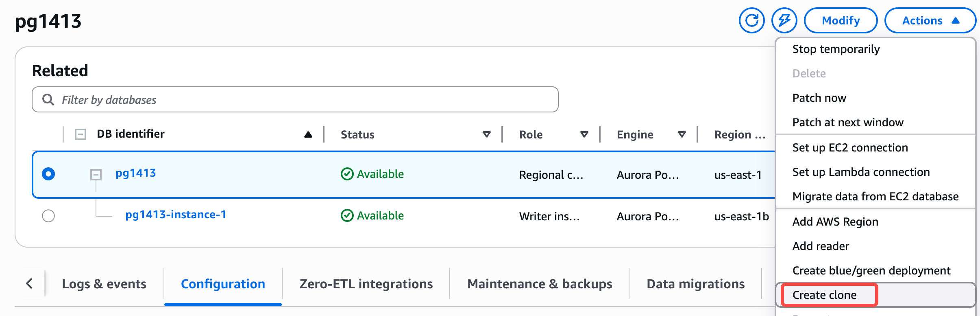Switch to the Logs & events tab
The width and height of the screenshot is (980, 316).
point(104,284)
